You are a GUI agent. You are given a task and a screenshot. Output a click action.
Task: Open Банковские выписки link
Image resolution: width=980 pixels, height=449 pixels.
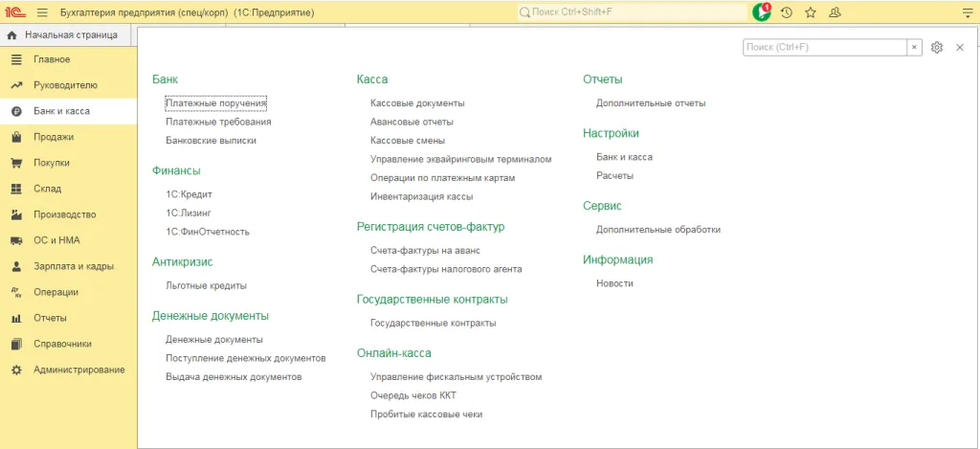[211, 140]
